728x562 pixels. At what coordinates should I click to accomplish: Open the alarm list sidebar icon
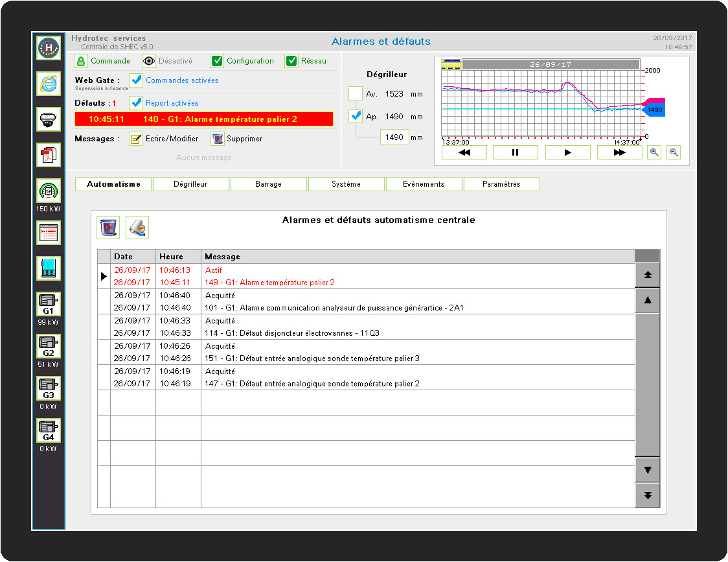pyautogui.click(x=49, y=233)
